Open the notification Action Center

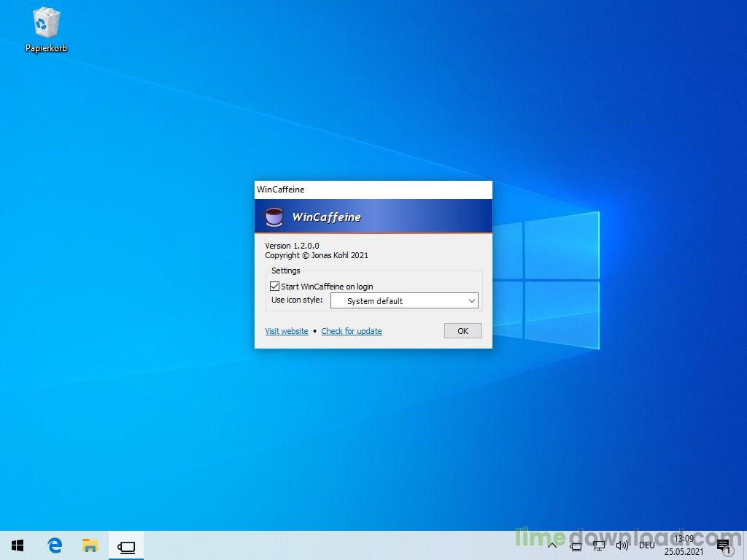click(x=723, y=547)
